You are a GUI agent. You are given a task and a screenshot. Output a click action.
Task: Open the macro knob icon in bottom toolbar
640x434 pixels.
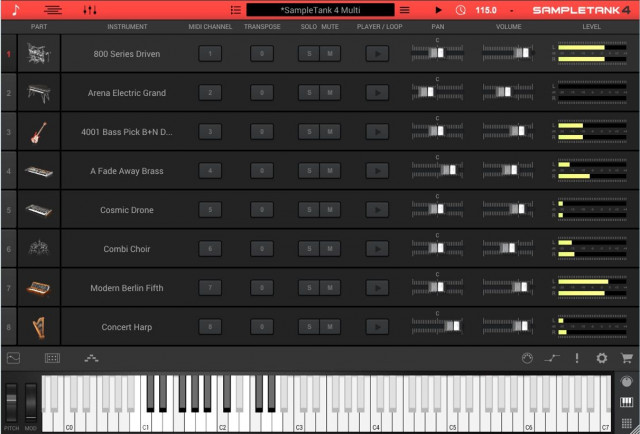click(x=527, y=358)
